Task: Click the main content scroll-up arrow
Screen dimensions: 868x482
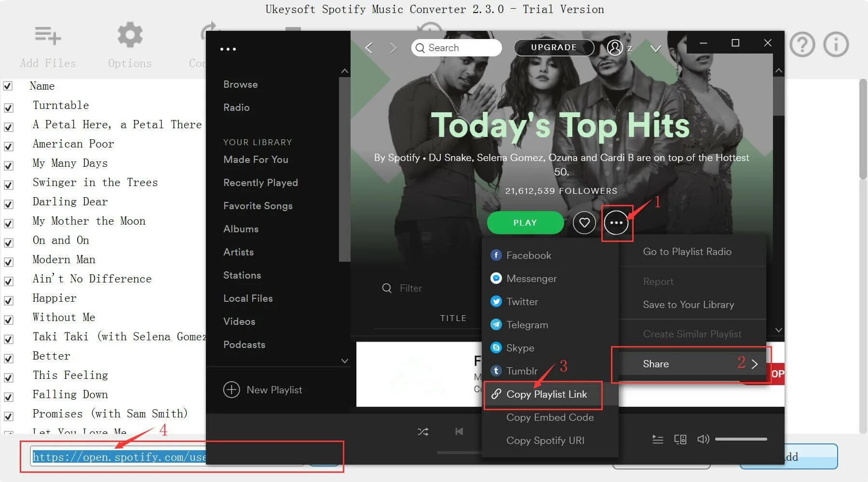Action: (x=779, y=71)
